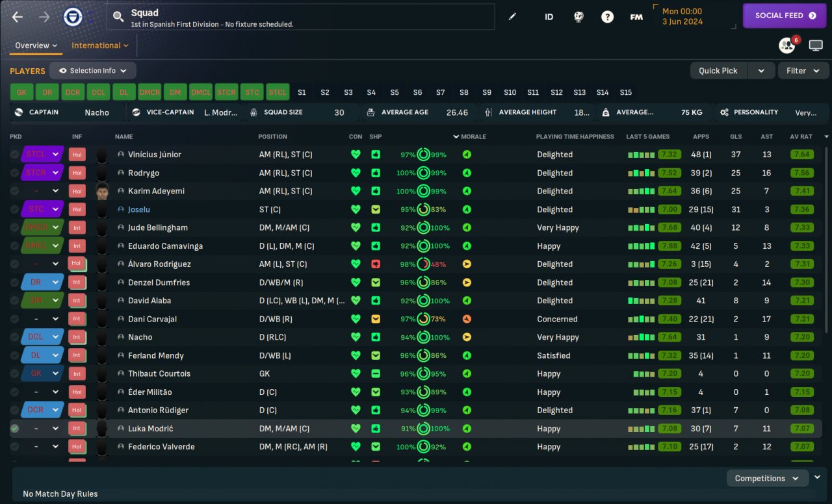832x504 pixels.
Task: Toggle the picked checkbox for Federico Valverde
Action: [x=14, y=447]
